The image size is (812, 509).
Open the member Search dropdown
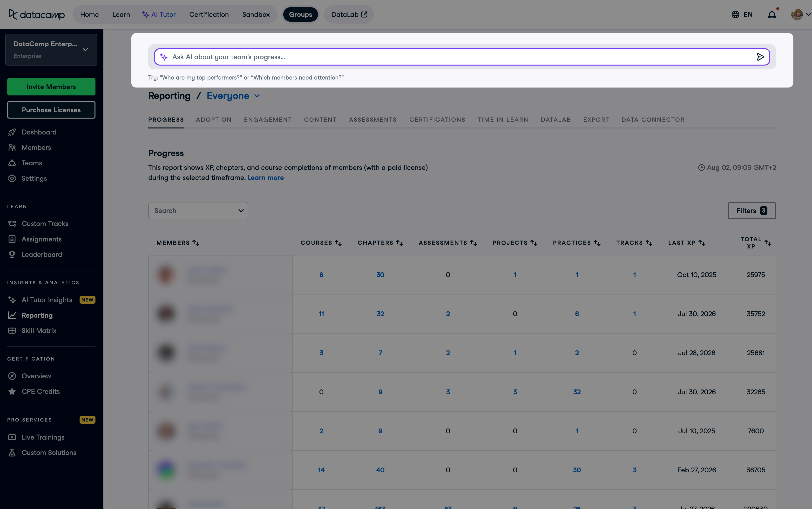198,211
